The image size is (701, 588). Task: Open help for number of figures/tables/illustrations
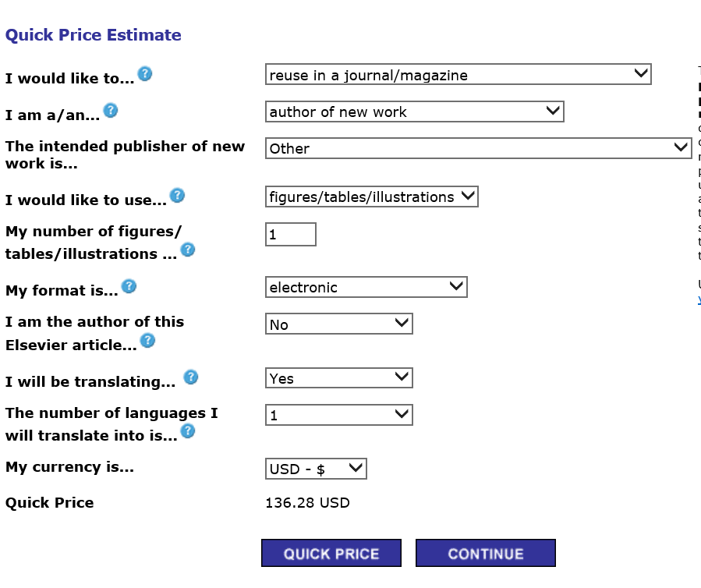pyautogui.click(x=188, y=250)
